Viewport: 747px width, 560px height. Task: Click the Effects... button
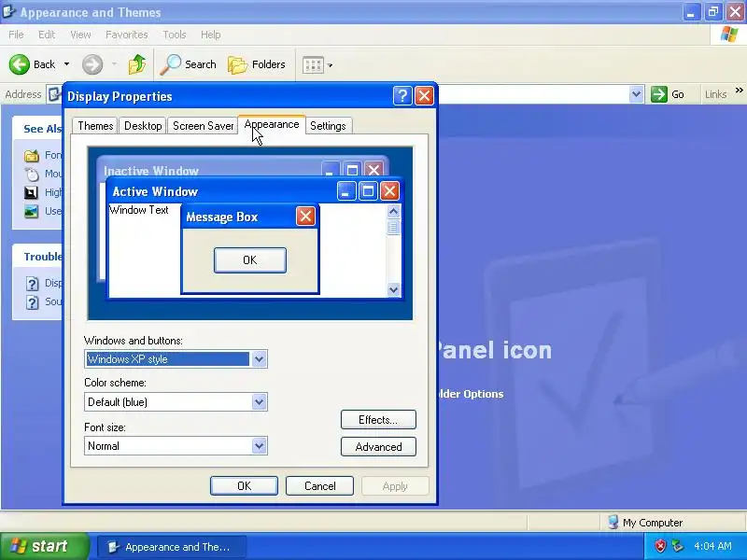pyautogui.click(x=378, y=419)
